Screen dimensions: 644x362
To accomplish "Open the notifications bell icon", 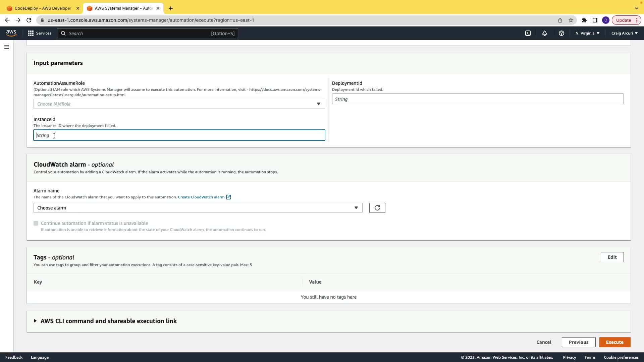I will tap(545, 33).
